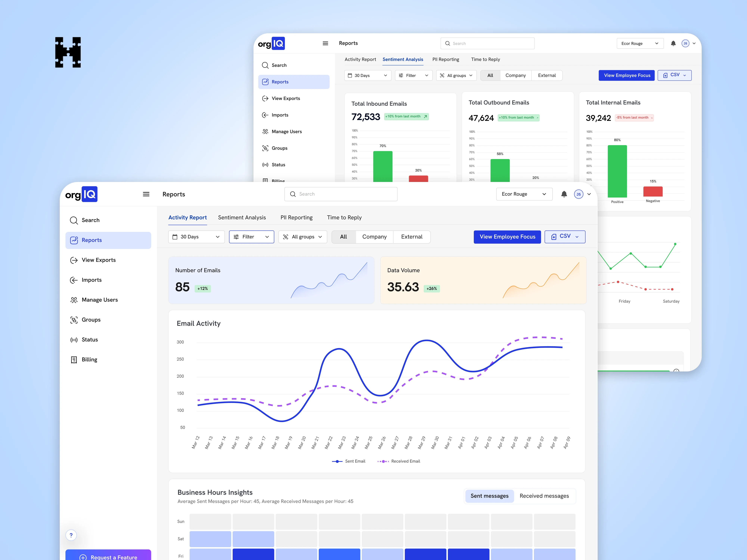Open the 30 Days date range dropdown
This screenshot has height=560, width=747.
pos(196,237)
